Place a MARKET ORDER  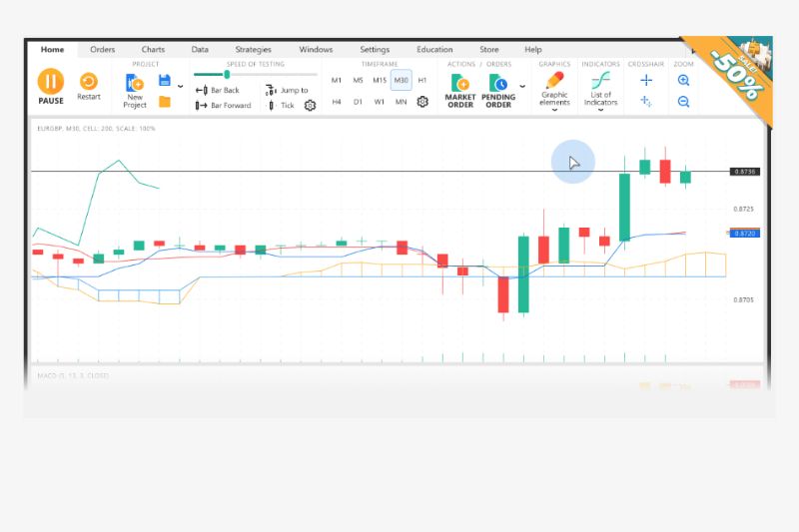coord(460,91)
